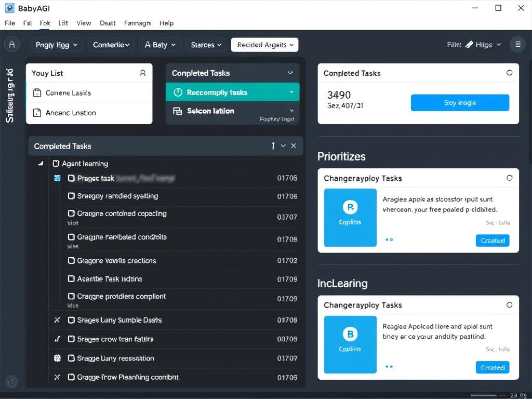Expand chevron on Selcon lation row
The width and height of the screenshot is (532, 399).
pos(291,111)
